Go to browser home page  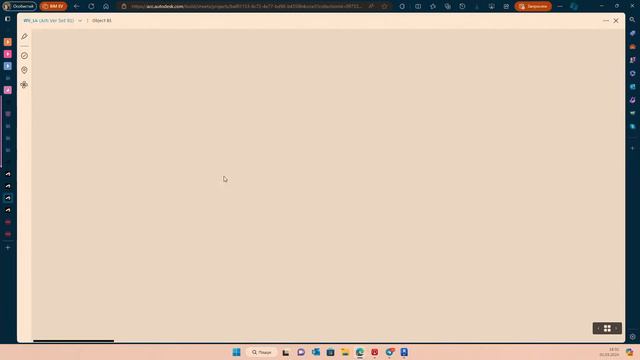point(106,6)
